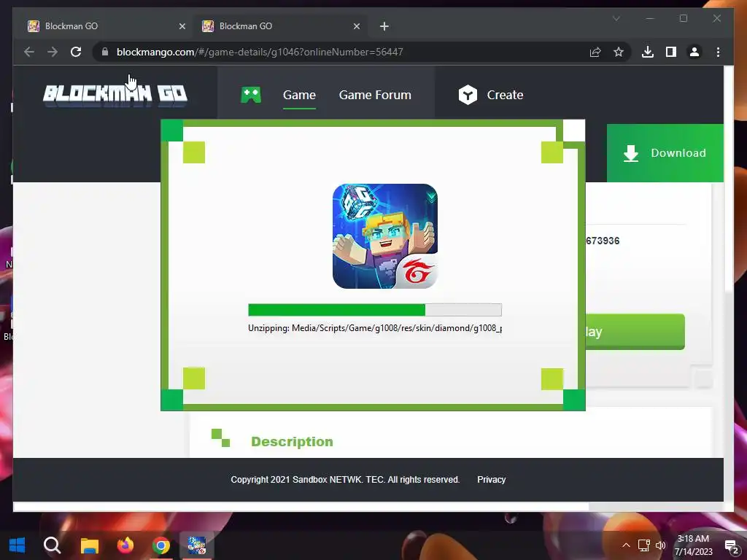Bookmark this page with the star icon

coord(619,52)
